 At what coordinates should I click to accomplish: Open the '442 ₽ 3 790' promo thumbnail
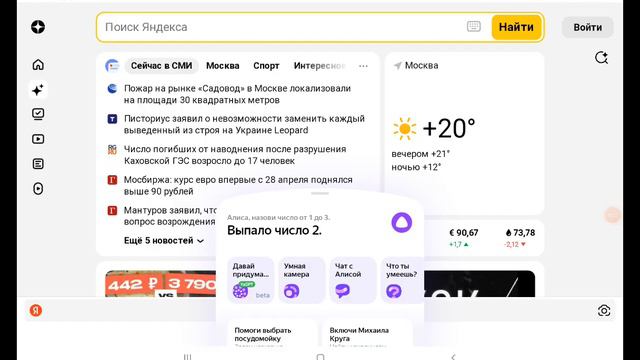[160, 284]
